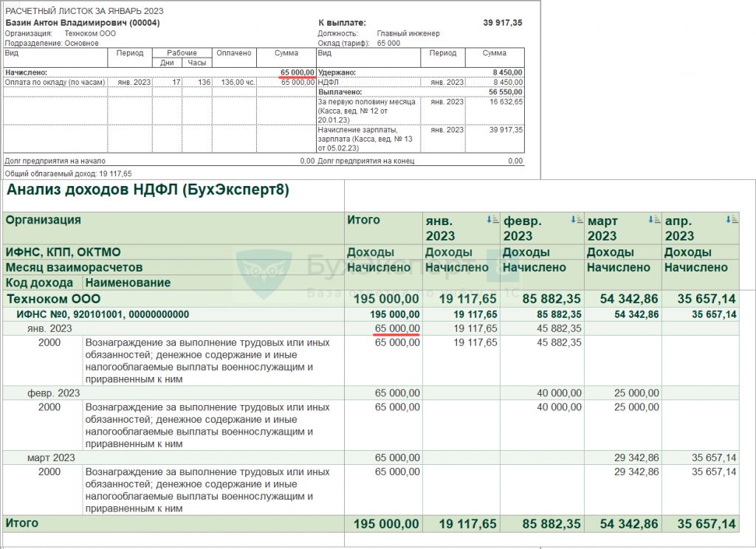Click the Оплата по окладу (по часам) row label

[55, 83]
